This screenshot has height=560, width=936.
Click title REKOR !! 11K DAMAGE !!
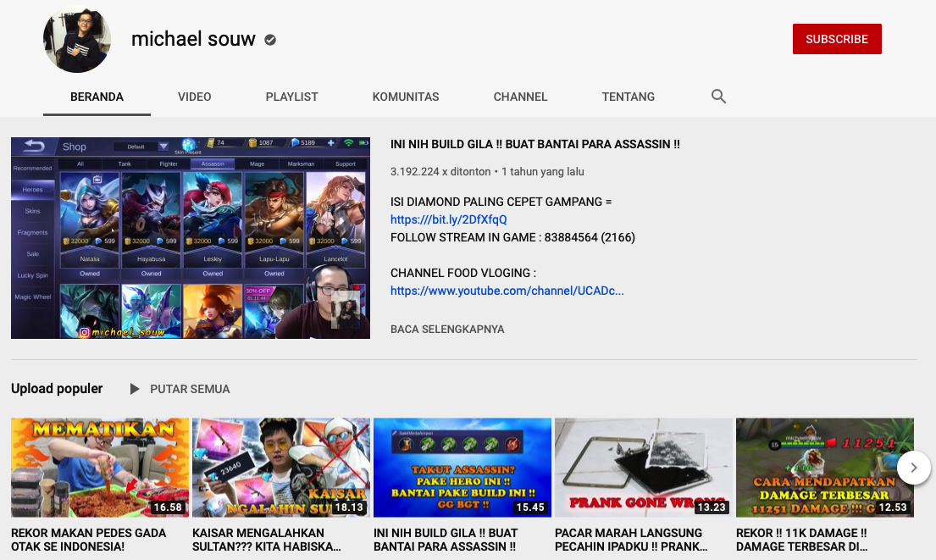pyautogui.click(x=801, y=540)
